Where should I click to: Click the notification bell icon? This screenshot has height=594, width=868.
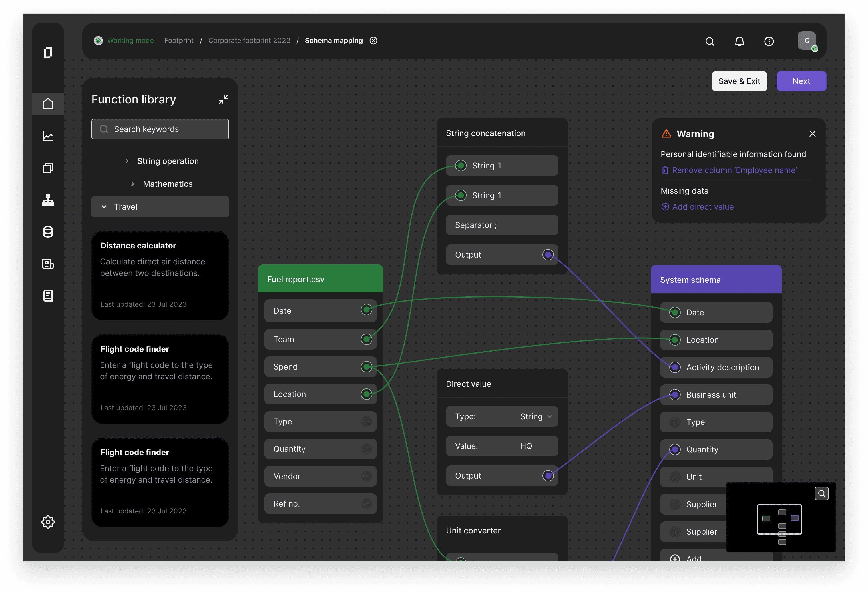[x=739, y=41]
